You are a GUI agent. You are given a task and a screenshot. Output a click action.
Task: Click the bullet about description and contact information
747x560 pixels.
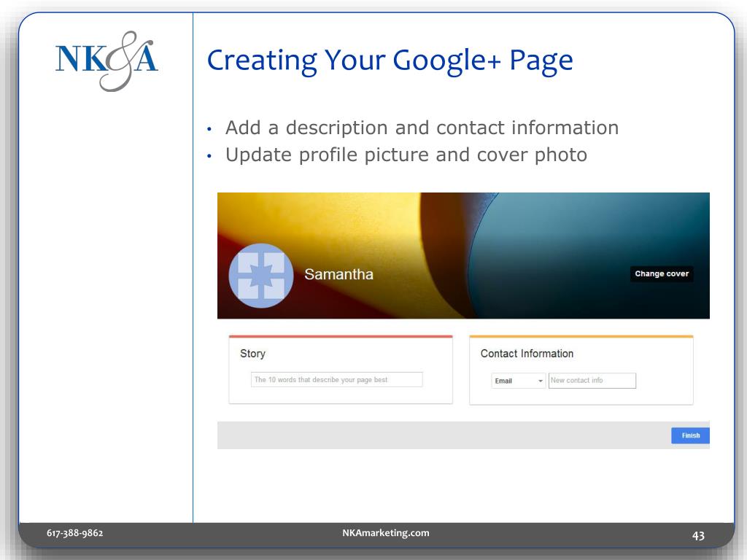click(422, 128)
